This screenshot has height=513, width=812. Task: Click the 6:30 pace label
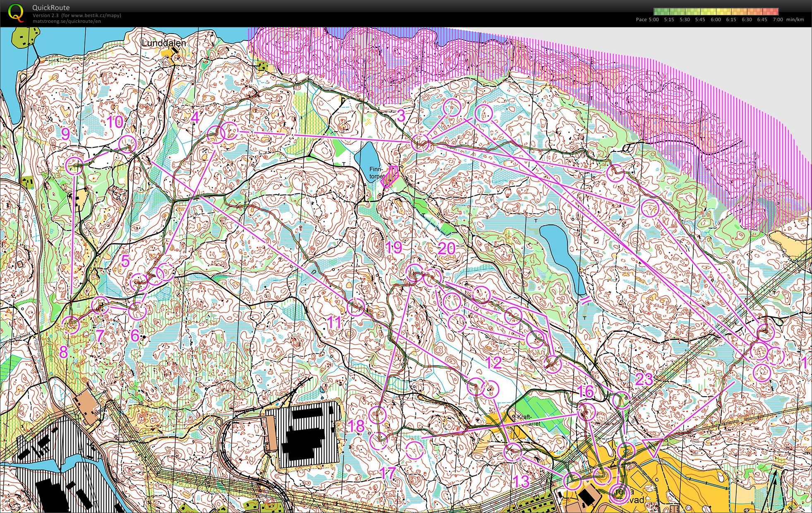tap(747, 19)
